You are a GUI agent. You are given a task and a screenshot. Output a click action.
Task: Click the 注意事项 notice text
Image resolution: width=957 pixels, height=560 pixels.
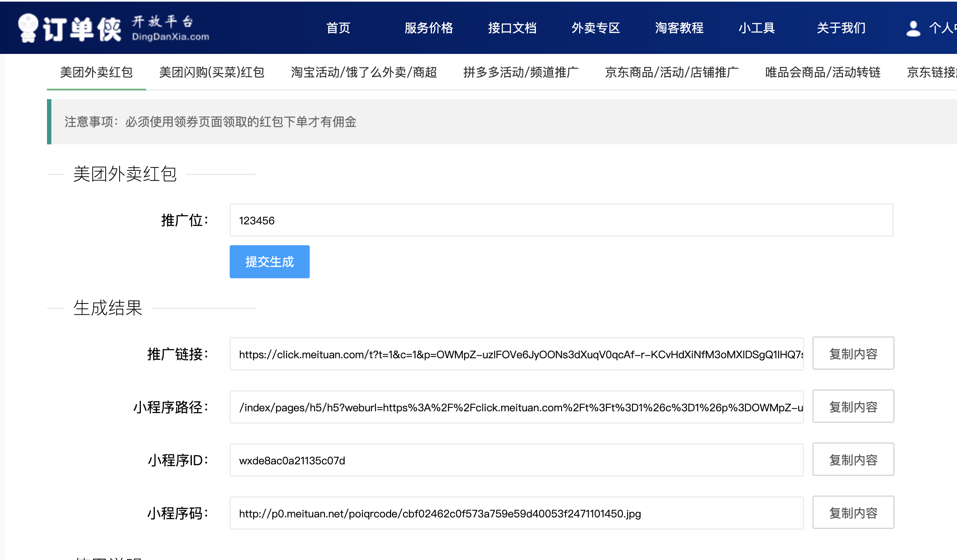point(211,122)
